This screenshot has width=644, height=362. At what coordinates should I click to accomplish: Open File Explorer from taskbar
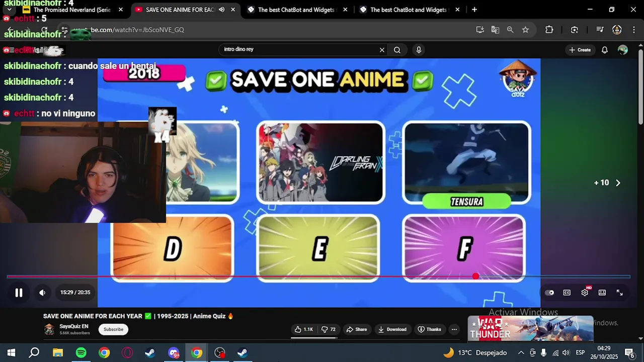[x=58, y=353]
